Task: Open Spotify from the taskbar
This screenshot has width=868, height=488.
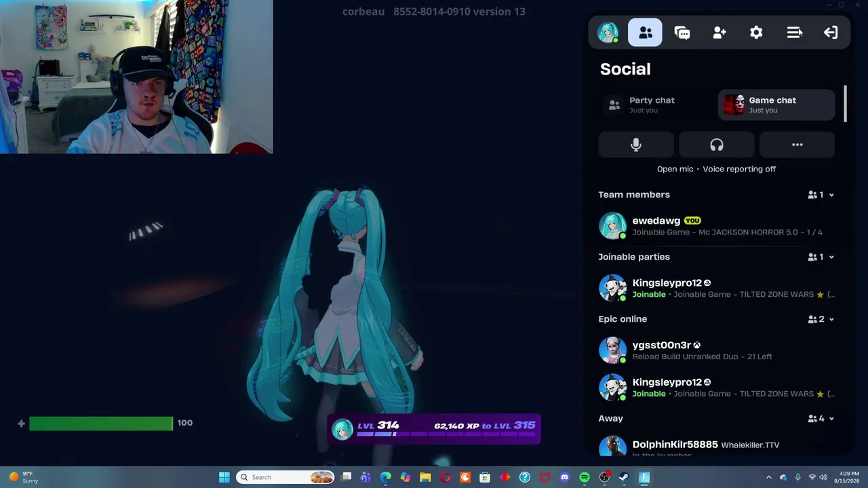Action: 585,477
